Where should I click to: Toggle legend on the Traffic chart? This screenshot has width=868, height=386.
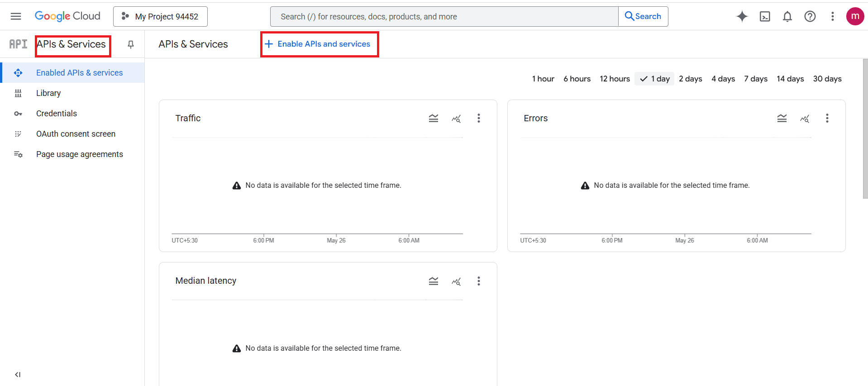[x=433, y=118]
